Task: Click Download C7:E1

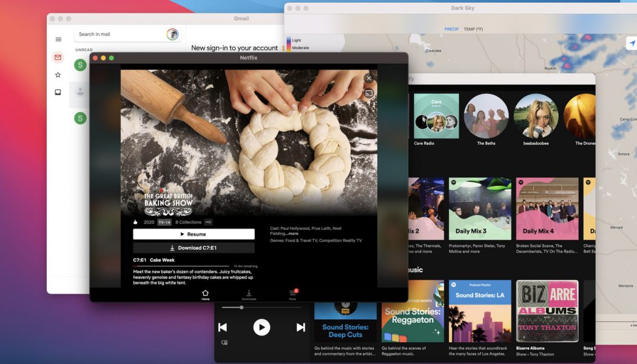Action: click(194, 246)
